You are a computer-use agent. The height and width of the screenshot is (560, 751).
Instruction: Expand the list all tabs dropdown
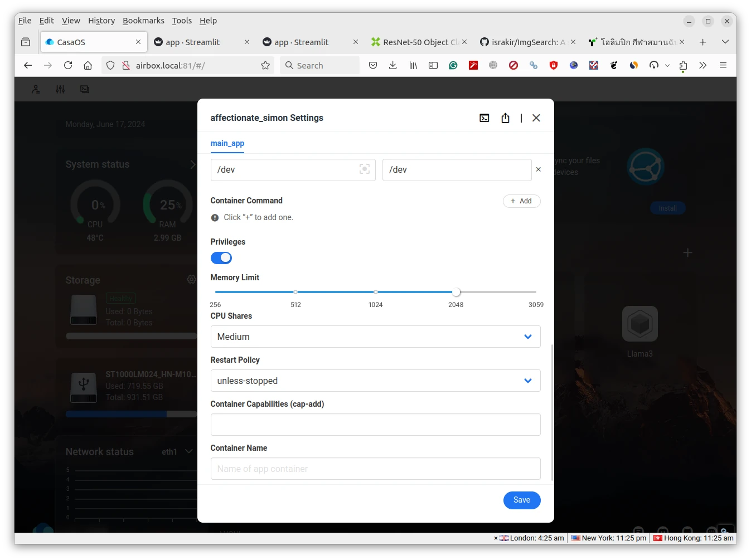[x=725, y=42]
